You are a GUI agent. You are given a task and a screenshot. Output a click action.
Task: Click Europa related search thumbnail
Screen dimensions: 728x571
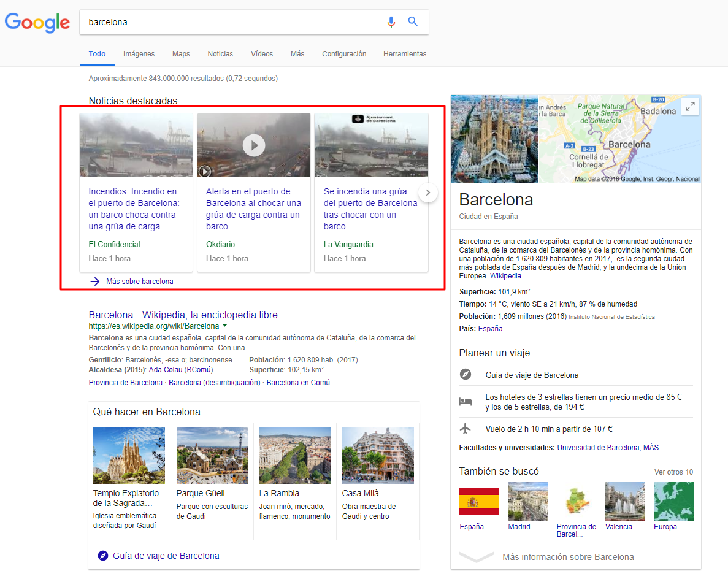tap(673, 501)
